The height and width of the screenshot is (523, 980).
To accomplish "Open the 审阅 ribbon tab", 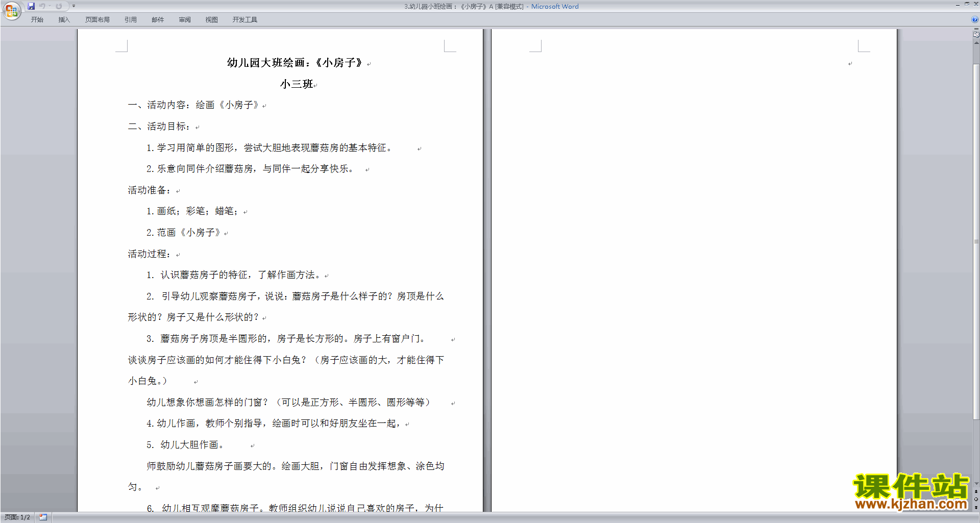I will point(185,20).
